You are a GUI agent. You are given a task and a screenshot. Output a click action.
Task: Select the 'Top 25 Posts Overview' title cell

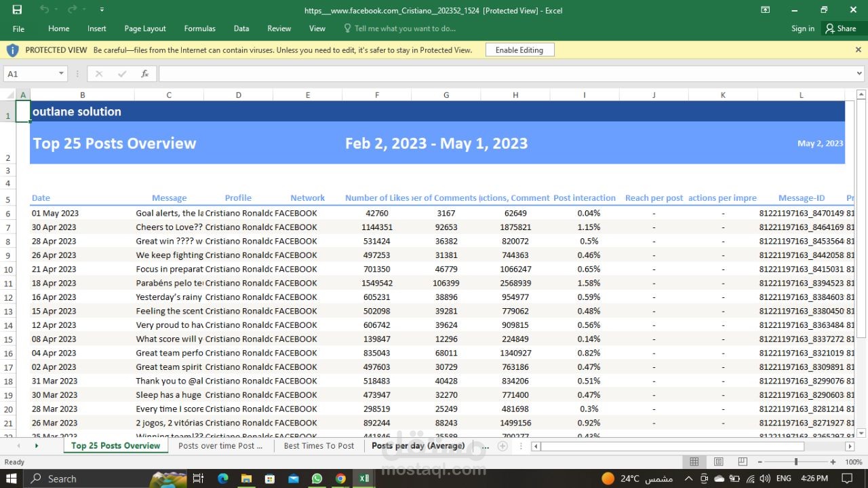pos(115,143)
